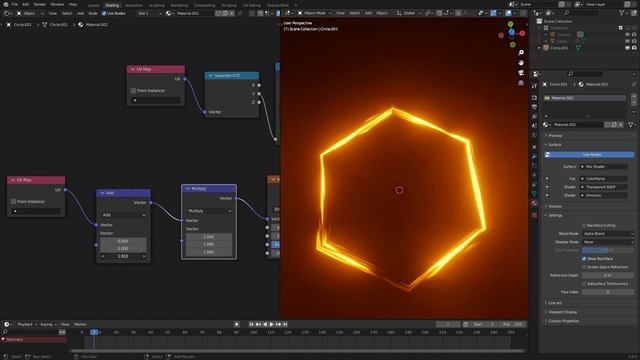
Task: Open the File menu
Action: [15, 4]
